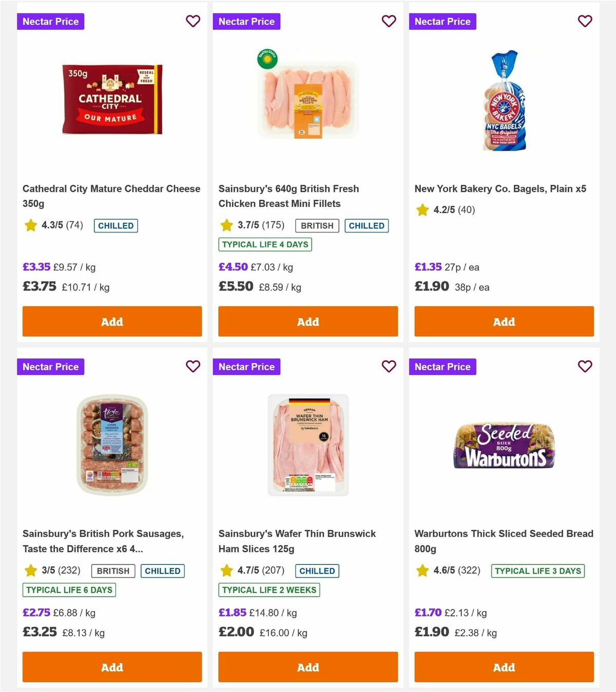616x692 pixels.
Task: Click the Nectar Price badge on the cheese card
Action: click(x=50, y=21)
